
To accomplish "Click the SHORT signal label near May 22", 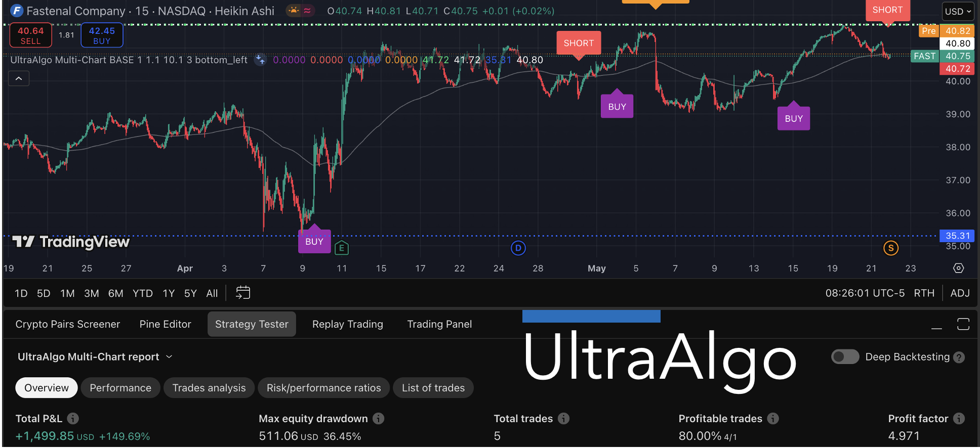I will click(887, 11).
